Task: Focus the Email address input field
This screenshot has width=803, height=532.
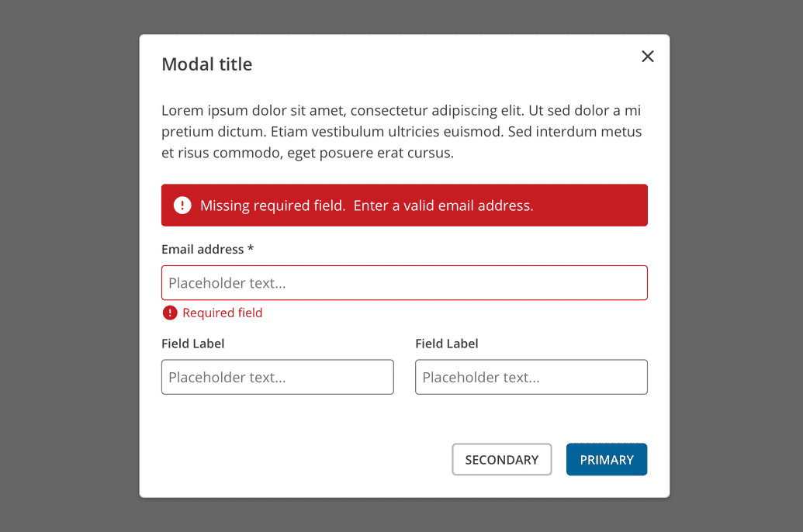Action: click(x=404, y=283)
